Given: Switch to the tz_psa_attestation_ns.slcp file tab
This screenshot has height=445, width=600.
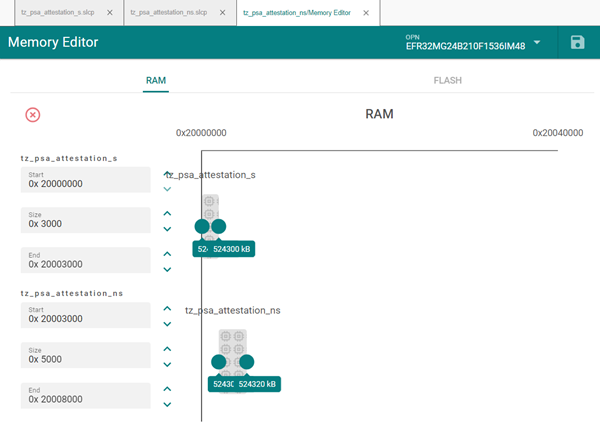Looking at the screenshot, I should coord(168,13).
